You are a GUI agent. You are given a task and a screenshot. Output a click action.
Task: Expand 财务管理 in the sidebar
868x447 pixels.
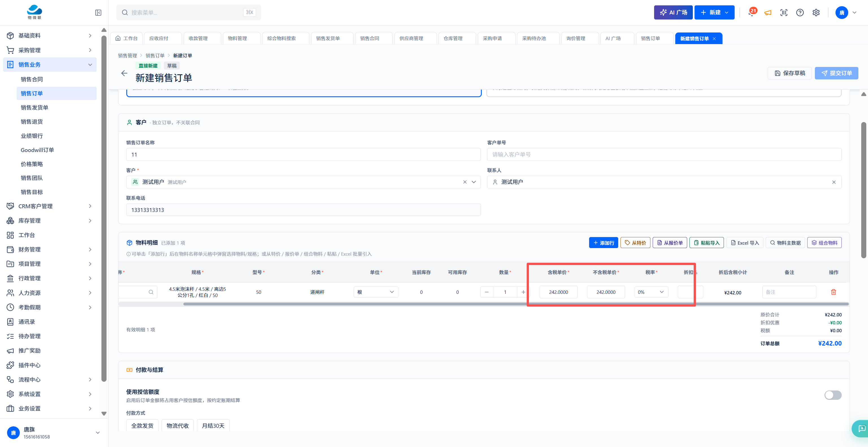50,249
